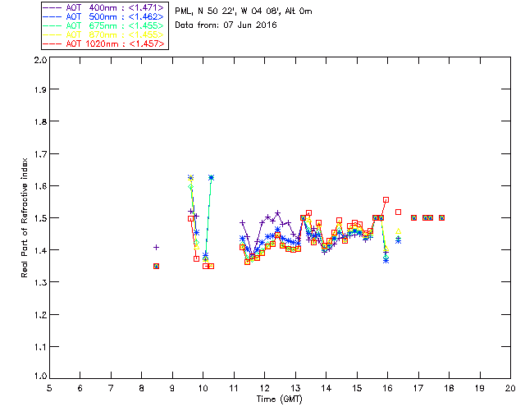Click the y-axis tick label 1.2
Screen dimensions: 525x420
coord(40,315)
